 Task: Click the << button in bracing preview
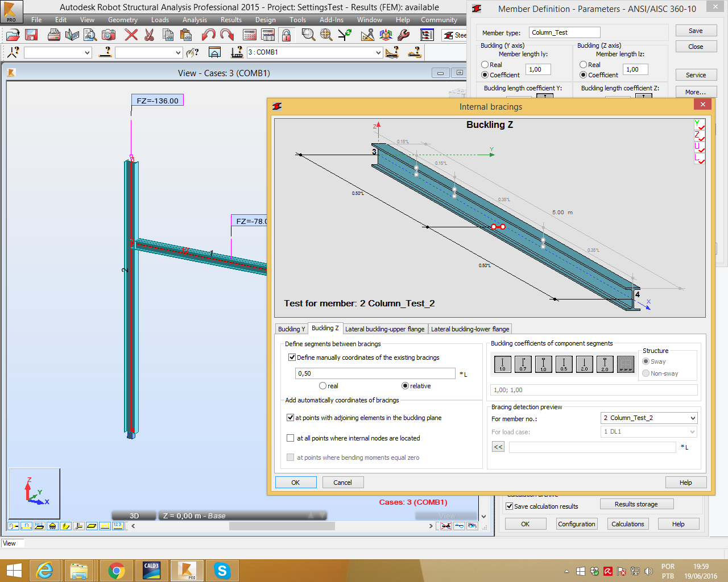coord(498,447)
